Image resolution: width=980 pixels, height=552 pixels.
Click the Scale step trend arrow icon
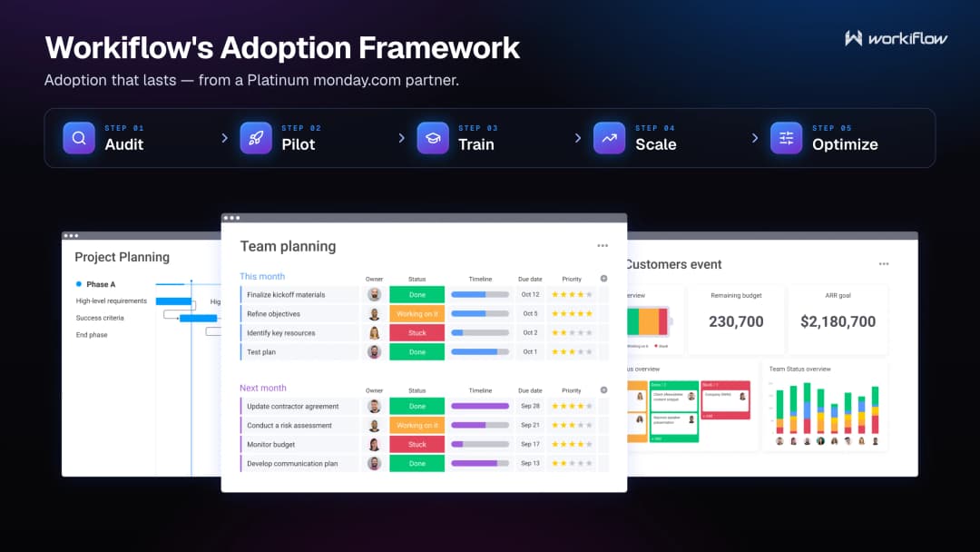point(610,137)
